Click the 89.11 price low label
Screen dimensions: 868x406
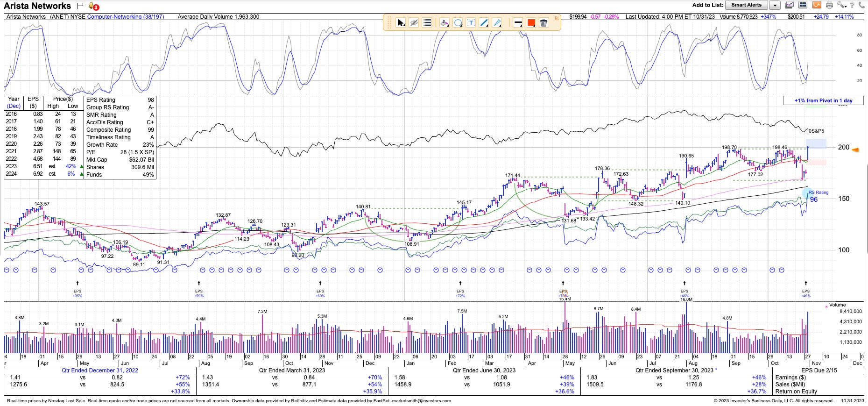[x=139, y=264]
